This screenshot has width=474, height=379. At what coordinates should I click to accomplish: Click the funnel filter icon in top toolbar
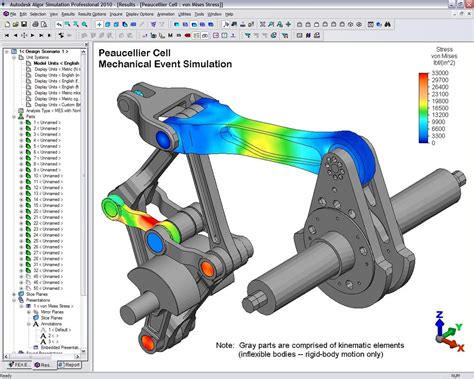tap(153, 24)
